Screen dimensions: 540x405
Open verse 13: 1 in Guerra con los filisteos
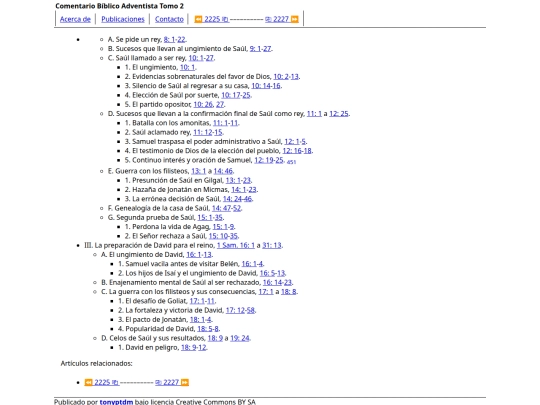tap(198, 172)
